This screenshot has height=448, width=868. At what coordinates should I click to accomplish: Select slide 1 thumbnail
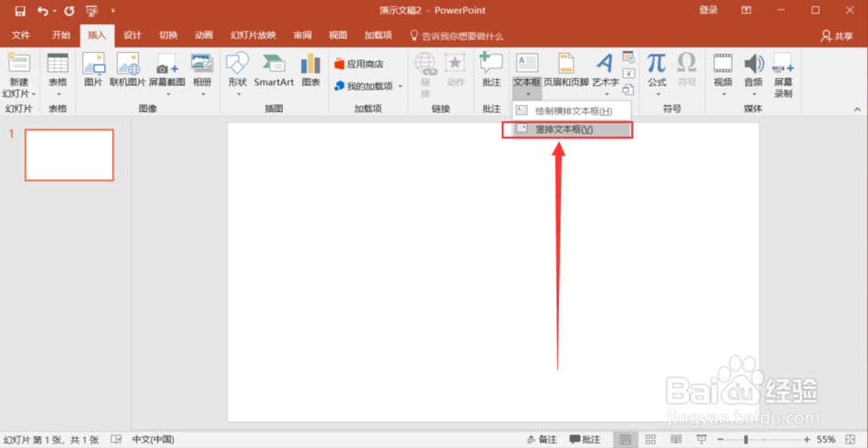point(69,155)
